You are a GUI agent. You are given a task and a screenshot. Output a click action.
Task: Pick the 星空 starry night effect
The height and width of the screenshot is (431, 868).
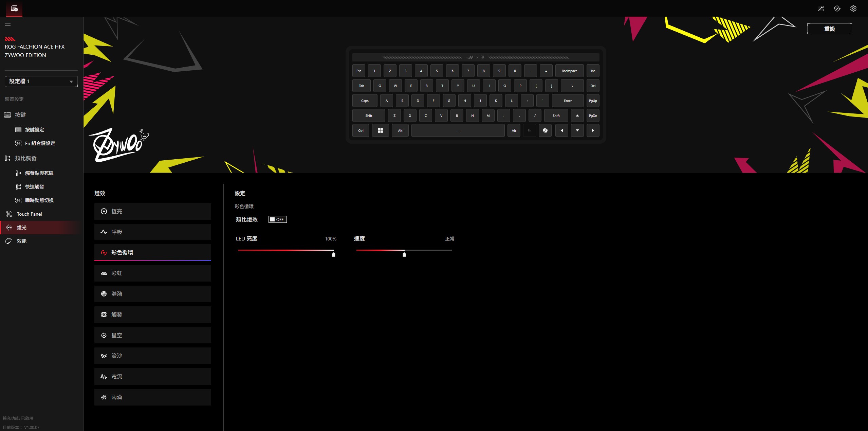point(152,336)
